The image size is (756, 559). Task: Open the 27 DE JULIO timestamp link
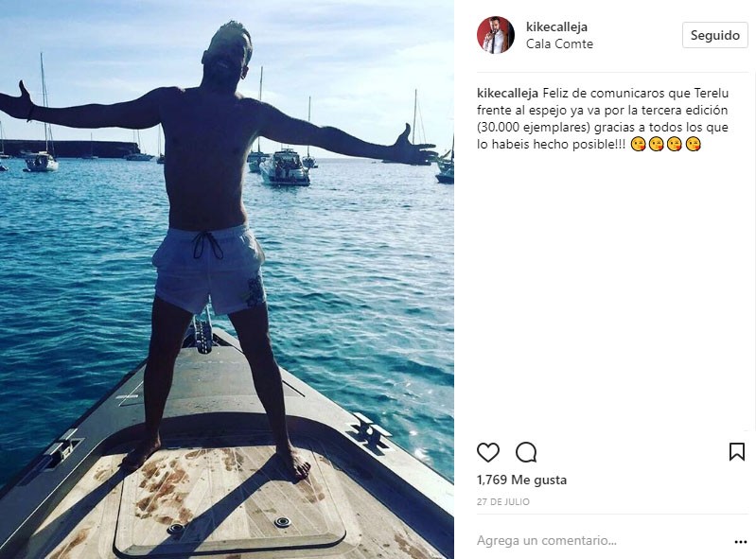[502, 501]
